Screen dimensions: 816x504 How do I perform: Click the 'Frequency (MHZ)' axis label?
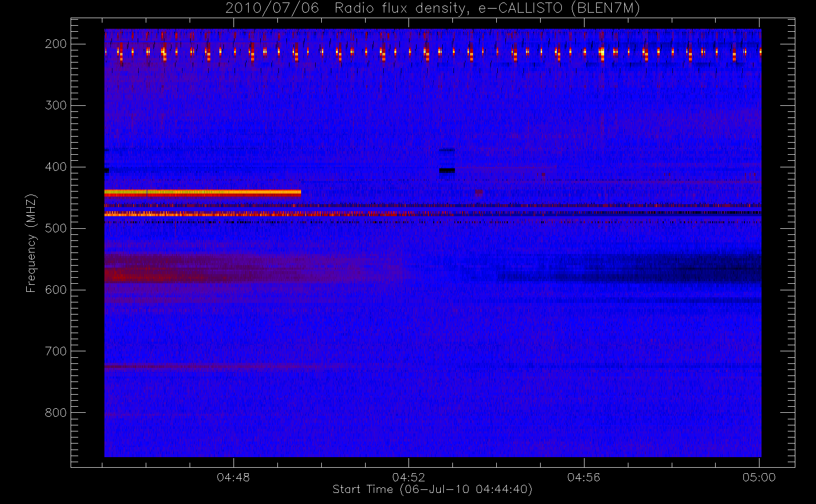point(31,243)
